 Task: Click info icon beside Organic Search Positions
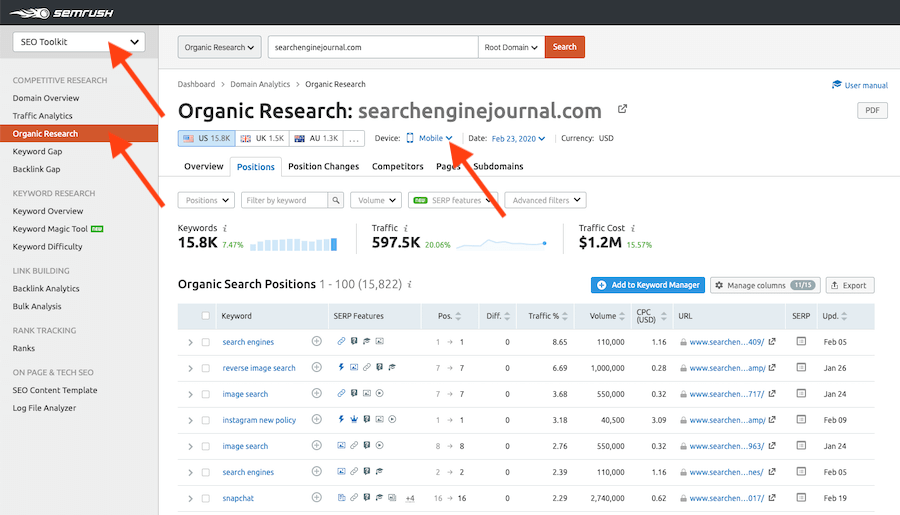tap(410, 284)
